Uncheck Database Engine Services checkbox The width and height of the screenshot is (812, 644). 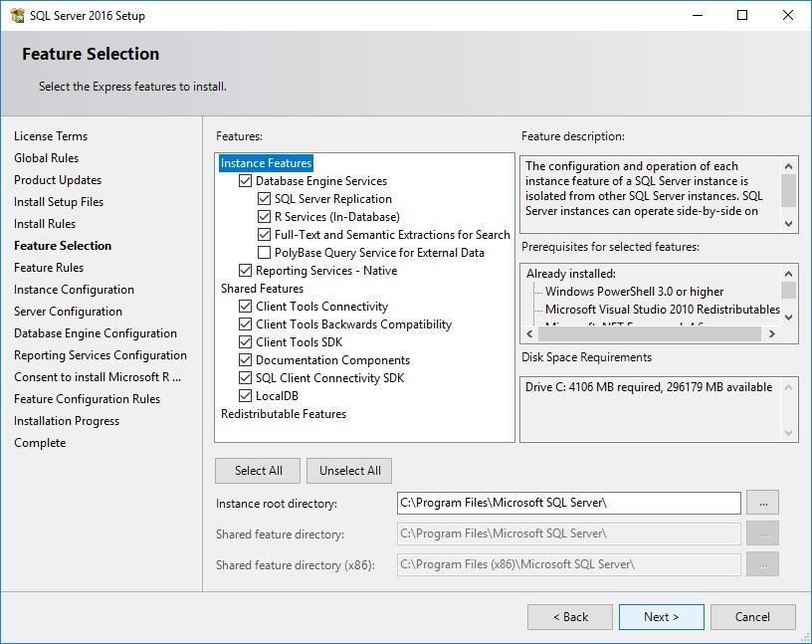pos(246,181)
